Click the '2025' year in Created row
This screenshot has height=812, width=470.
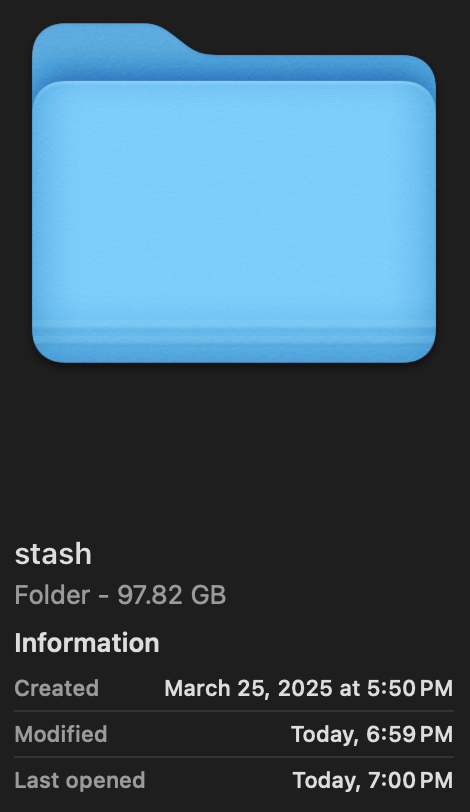pos(305,688)
